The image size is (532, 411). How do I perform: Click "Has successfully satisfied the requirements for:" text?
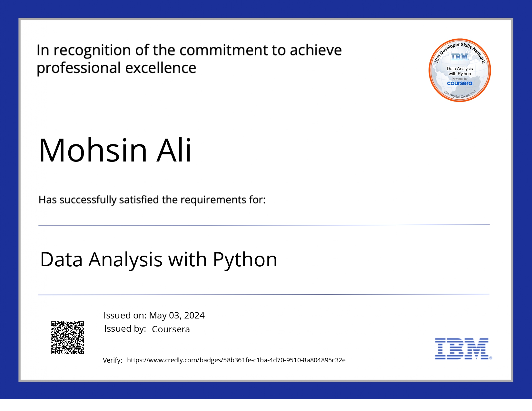tap(152, 200)
